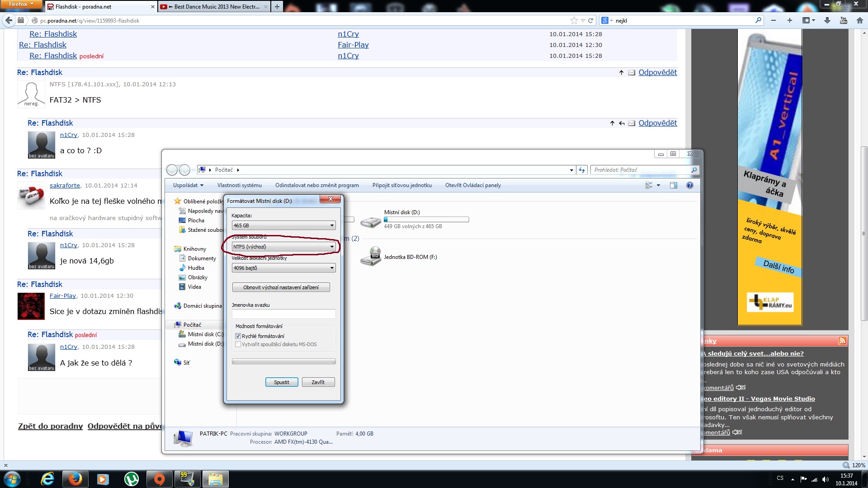This screenshot has width=868, height=488.
Task: Open uTorrent from the taskbar
Action: 132,479
